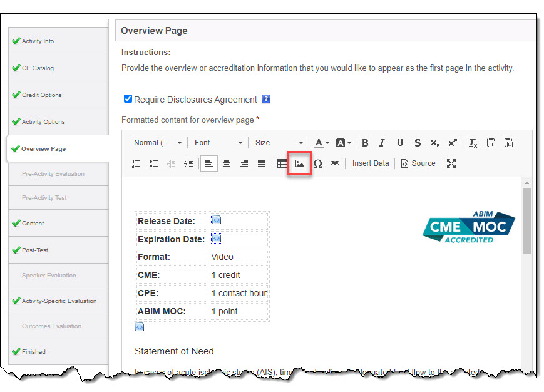Open Speaker Evaluation step
The width and height of the screenshot is (544, 392).
(58, 276)
